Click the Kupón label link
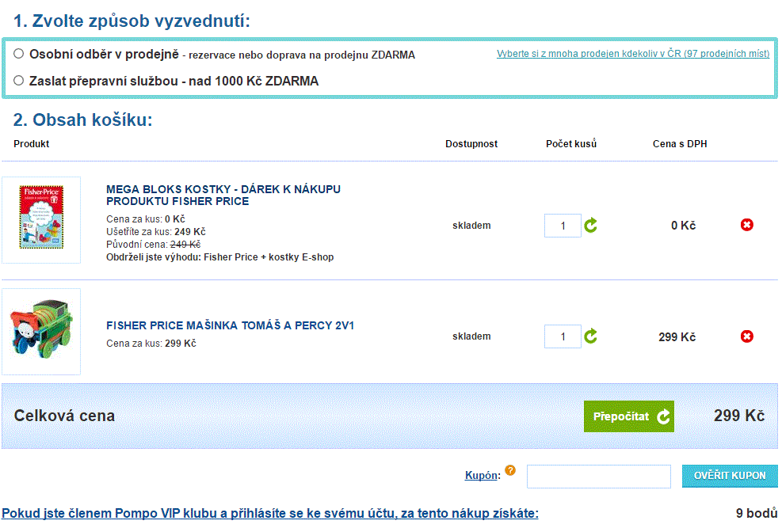 pos(482,476)
